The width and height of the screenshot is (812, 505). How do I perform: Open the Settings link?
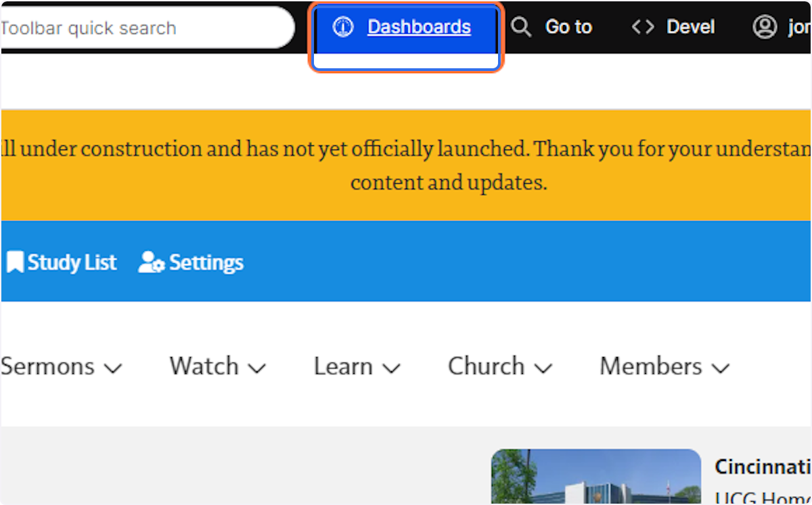click(x=206, y=262)
